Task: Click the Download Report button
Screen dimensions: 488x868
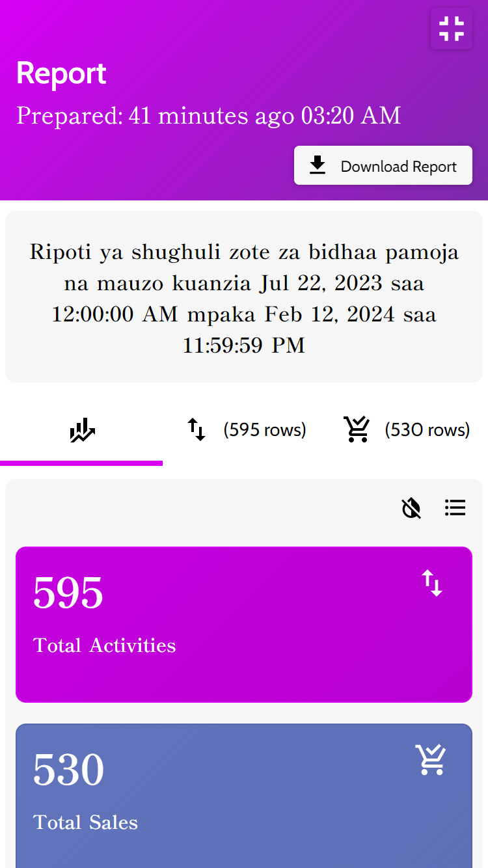Action: 383,166
